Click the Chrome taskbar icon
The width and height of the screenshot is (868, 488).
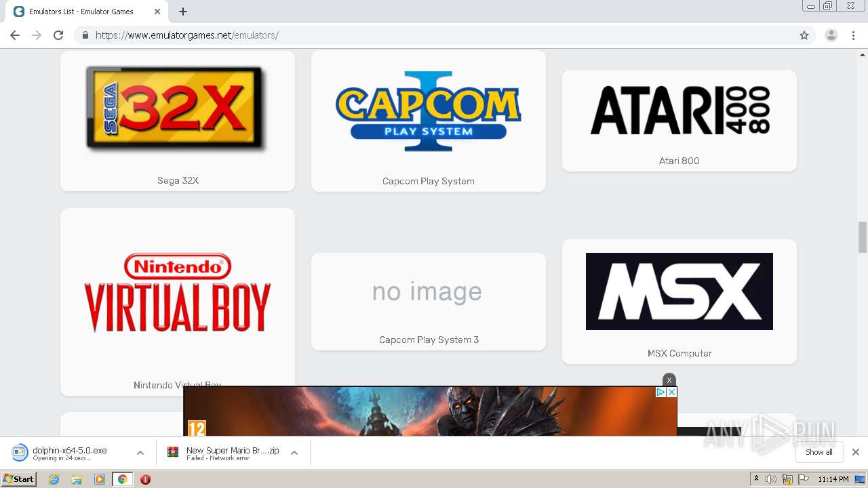pos(122,479)
